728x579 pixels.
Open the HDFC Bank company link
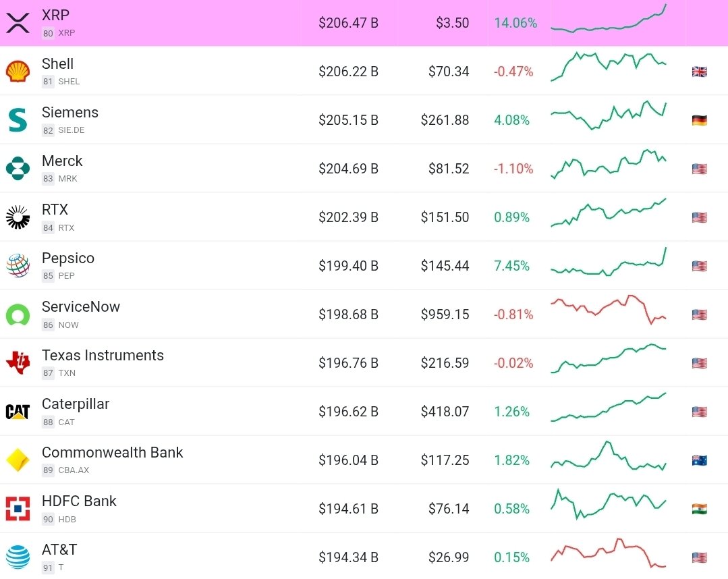(79, 501)
